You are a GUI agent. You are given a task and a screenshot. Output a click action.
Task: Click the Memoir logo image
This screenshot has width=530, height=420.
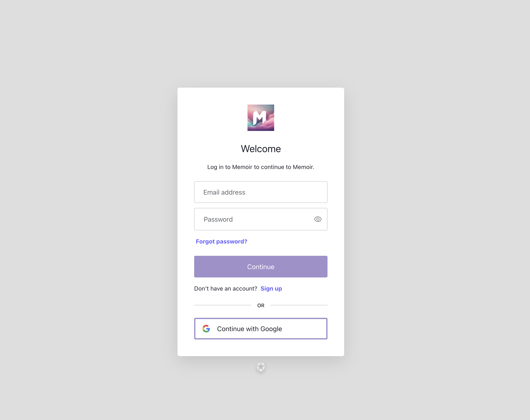[261, 118]
